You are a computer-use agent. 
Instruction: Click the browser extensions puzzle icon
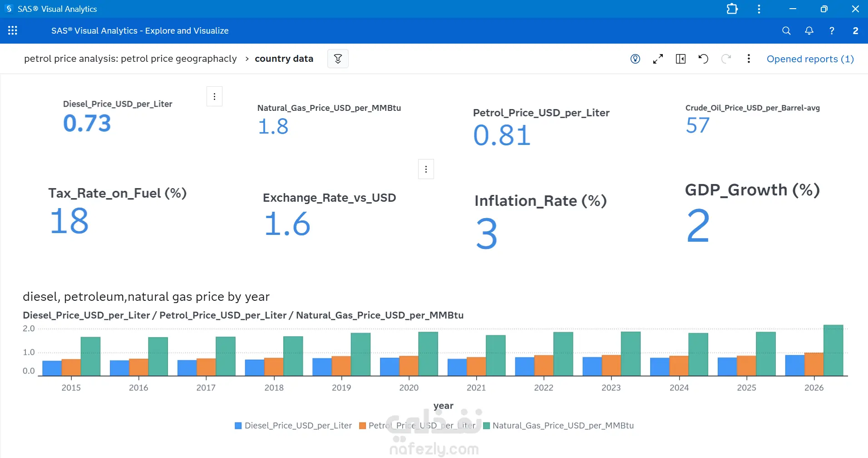[x=732, y=9]
